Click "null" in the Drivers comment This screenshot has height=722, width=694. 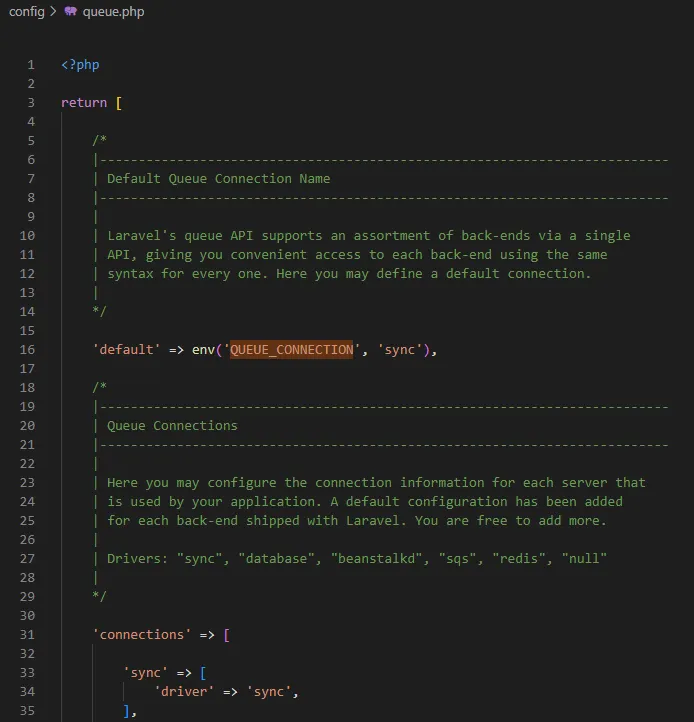tap(584, 559)
